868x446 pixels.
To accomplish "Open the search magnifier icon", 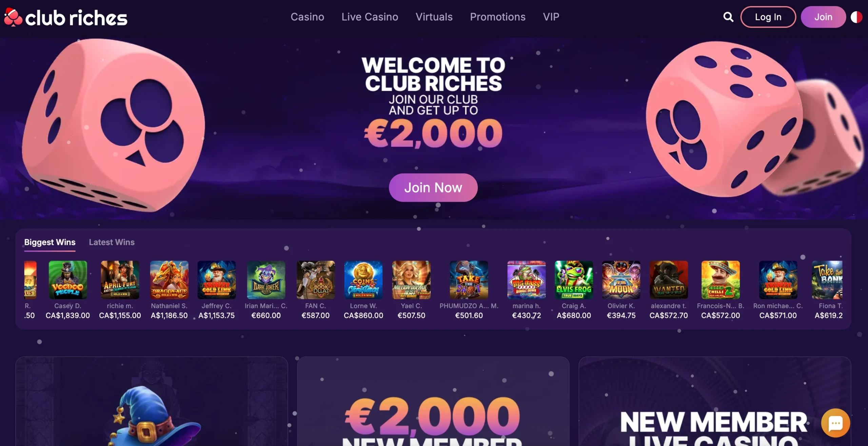I will [x=728, y=17].
